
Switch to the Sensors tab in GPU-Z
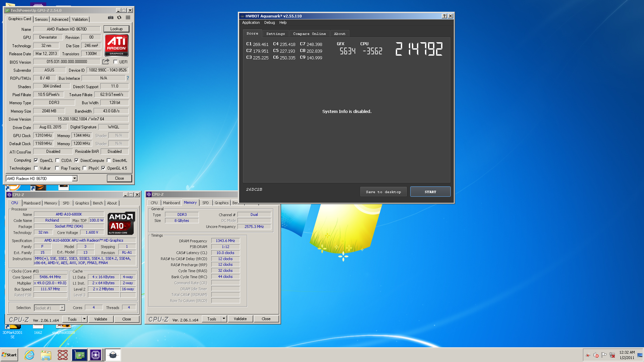(x=41, y=19)
